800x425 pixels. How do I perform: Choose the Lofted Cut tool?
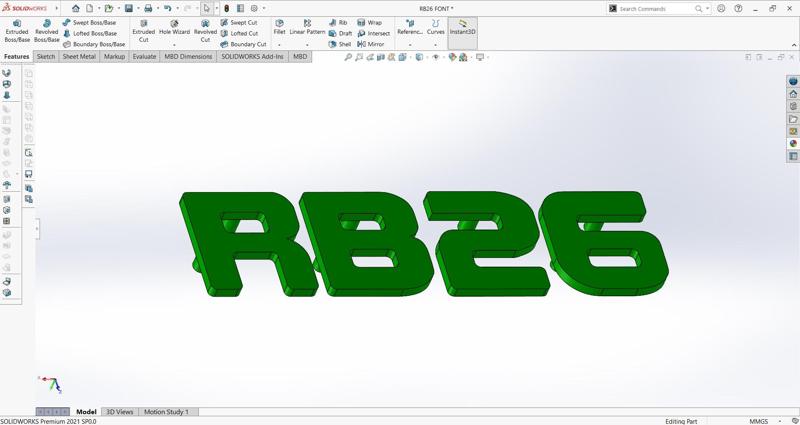[x=239, y=33]
